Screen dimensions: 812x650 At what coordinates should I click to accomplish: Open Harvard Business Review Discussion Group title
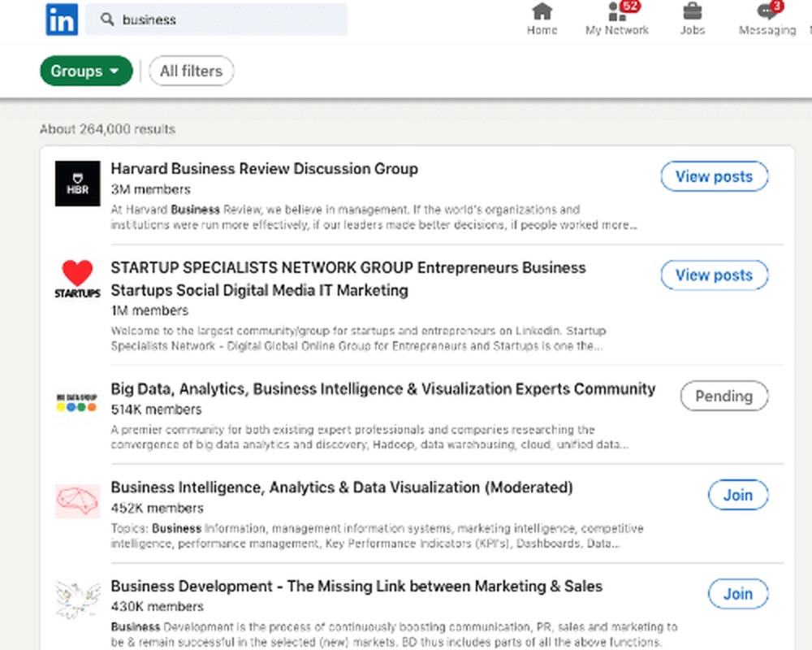point(264,169)
